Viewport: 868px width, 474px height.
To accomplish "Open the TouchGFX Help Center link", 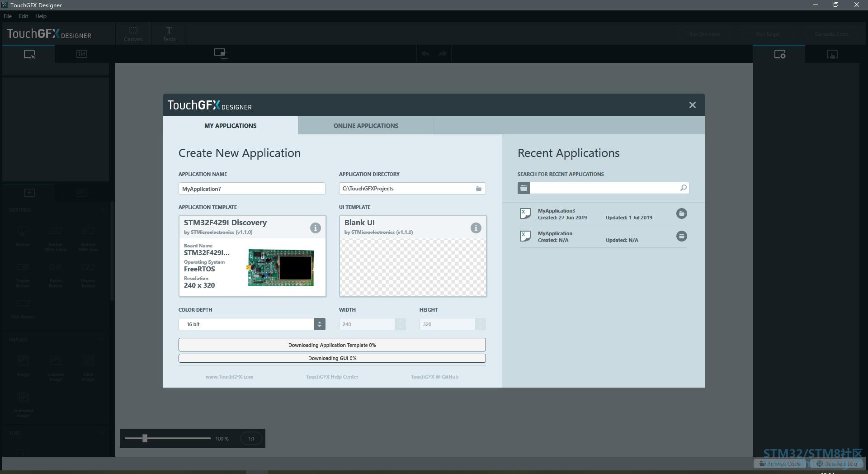I will pos(332,377).
